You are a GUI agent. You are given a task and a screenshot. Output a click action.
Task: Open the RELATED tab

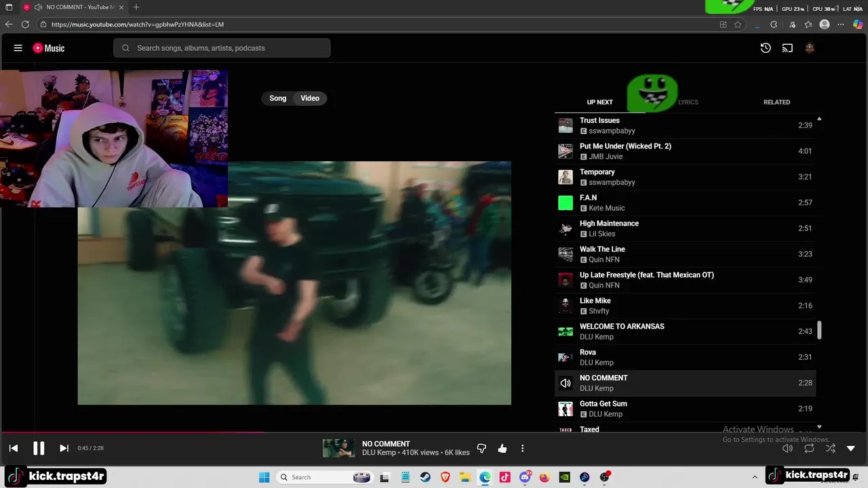[776, 102]
